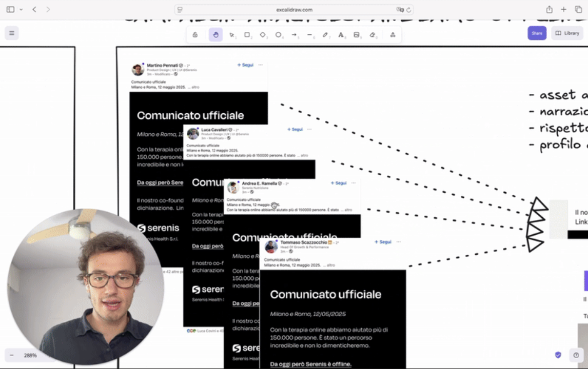
Task: Open Safari's tab overview
Action: (x=578, y=10)
